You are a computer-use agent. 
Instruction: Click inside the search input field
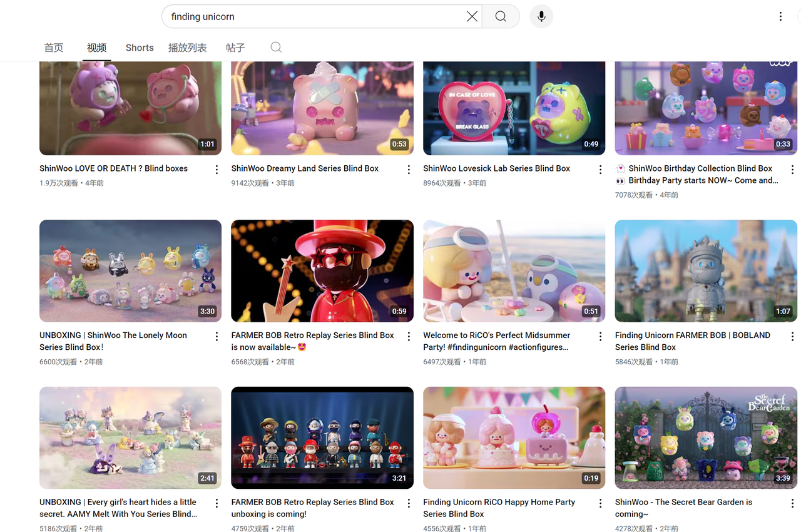pyautogui.click(x=282, y=16)
